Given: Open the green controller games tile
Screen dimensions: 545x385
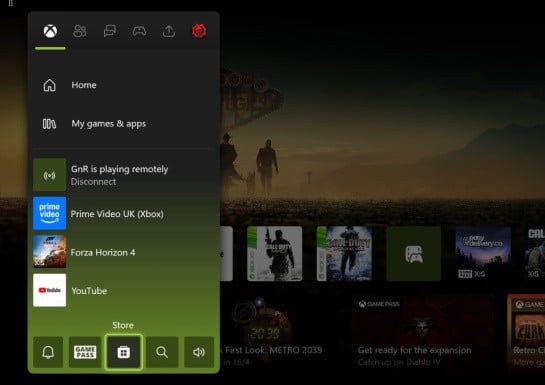Looking at the screenshot, I should coord(414,254).
